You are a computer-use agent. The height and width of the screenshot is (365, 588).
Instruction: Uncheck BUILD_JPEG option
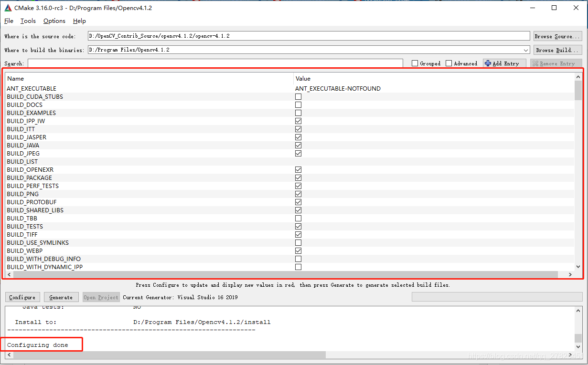click(298, 154)
